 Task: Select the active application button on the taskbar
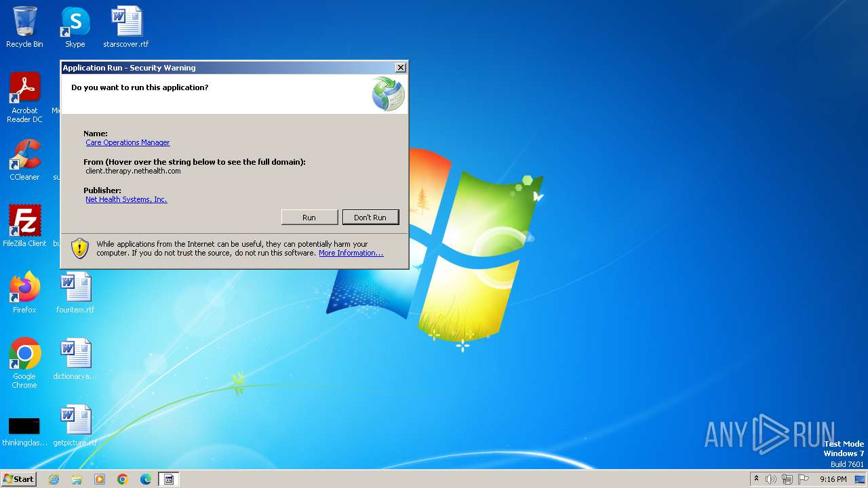tap(169, 479)
